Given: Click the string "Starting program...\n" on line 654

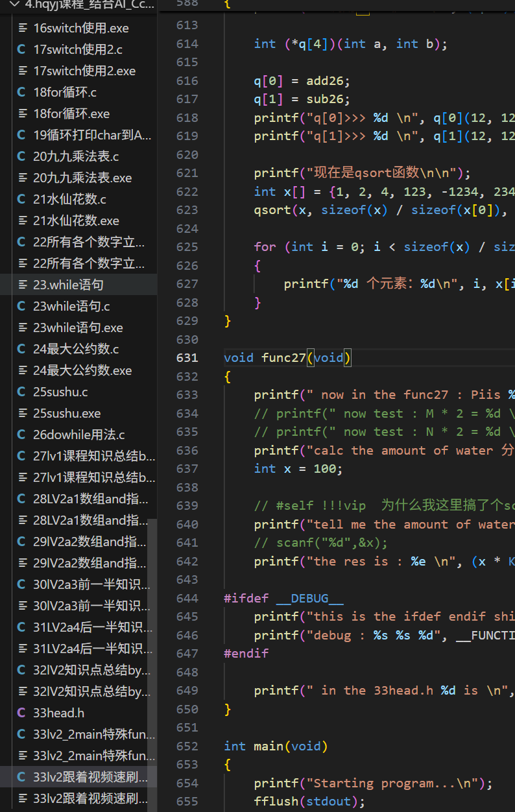Looking at the screenshot, I should [x=392, y=783].
